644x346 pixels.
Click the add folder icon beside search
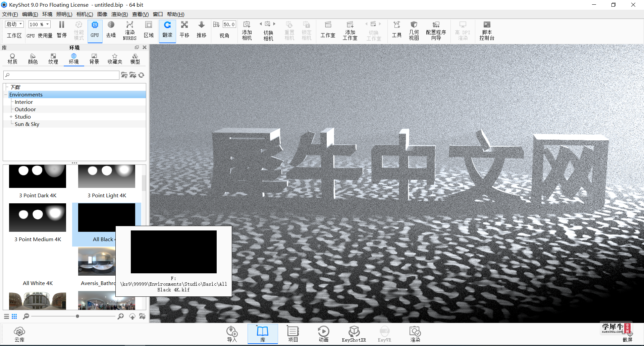pos(124,75)
